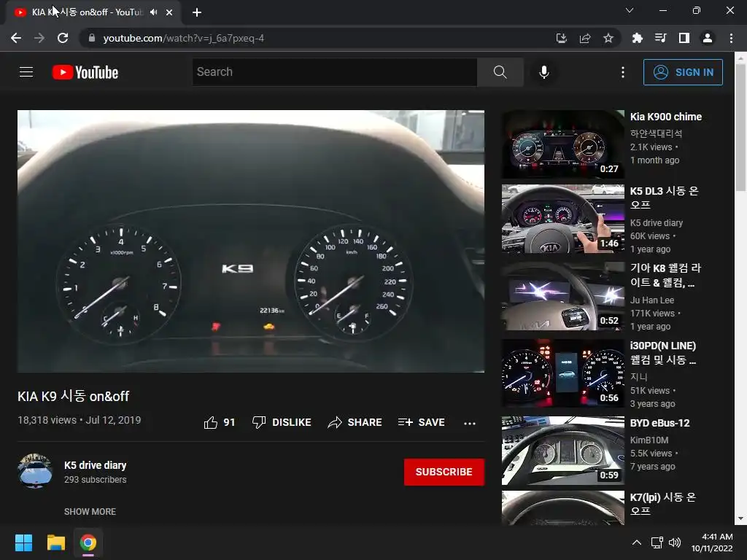
Task: Open SHARE options for the video
Action: tap(355, 422)
